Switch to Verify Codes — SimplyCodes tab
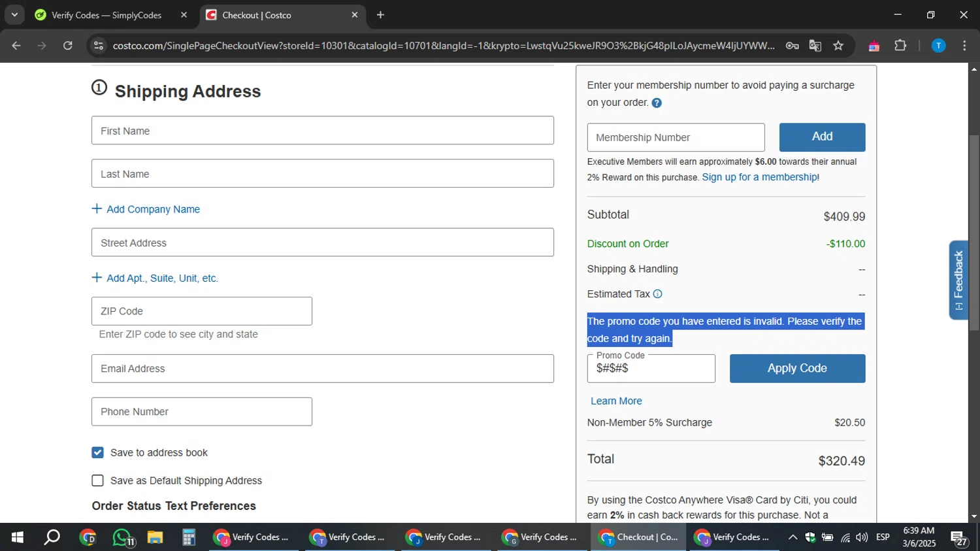The width and height of the screenshot is (980, 551). pos(106,15)
